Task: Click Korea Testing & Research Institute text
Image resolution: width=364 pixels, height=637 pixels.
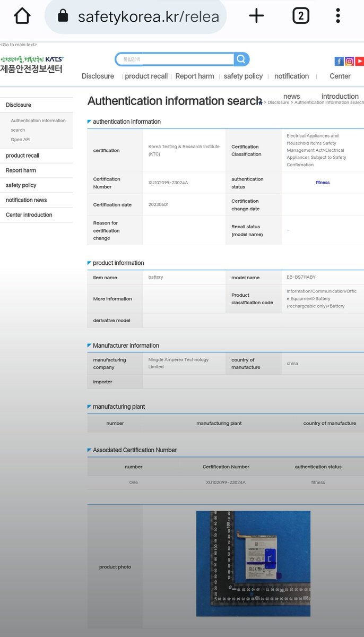Action: click(184, 150)
